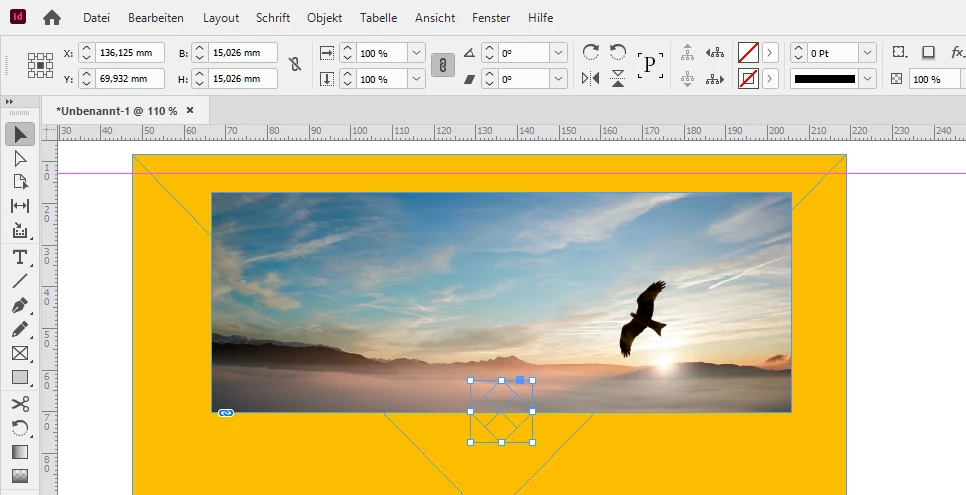This screenshot has height=495, width=966.
Task: Select the Direct Selection tool
Action: click(x=20, y=159)
